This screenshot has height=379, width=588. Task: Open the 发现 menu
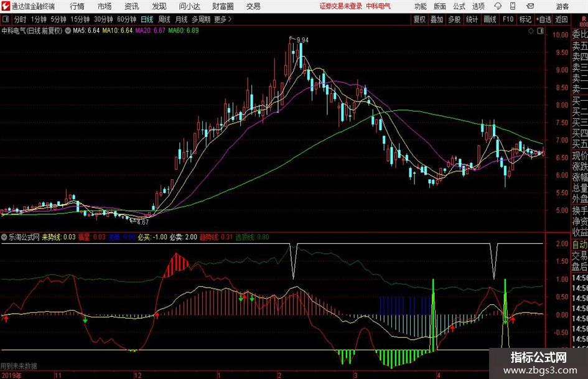click(x=159, y=6)
